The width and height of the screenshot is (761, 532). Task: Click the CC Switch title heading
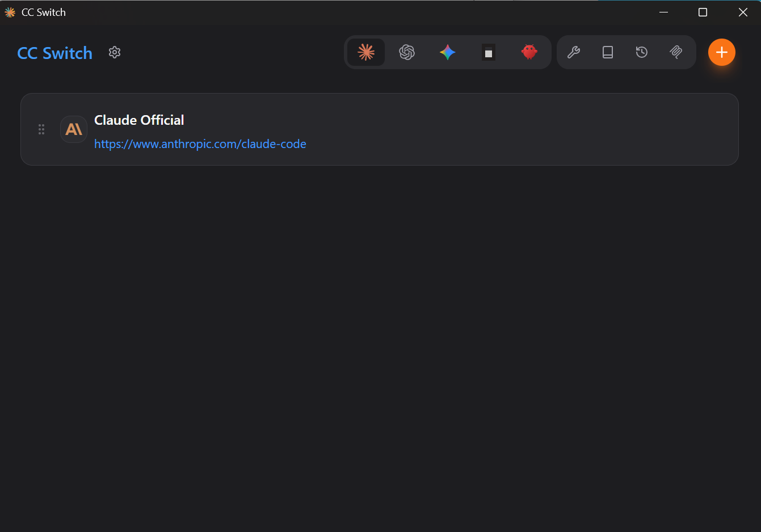[54, 53]
